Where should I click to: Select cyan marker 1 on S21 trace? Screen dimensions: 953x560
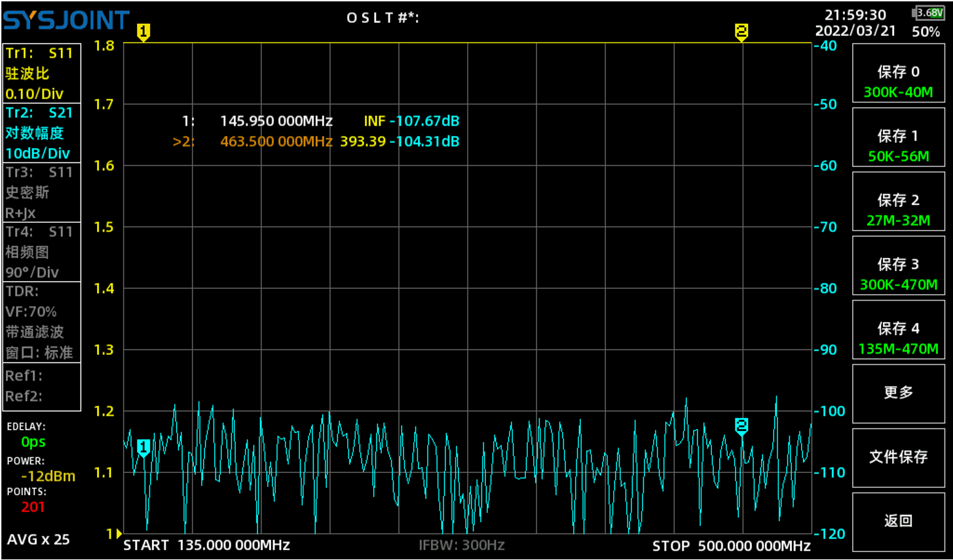click(143, 448)
